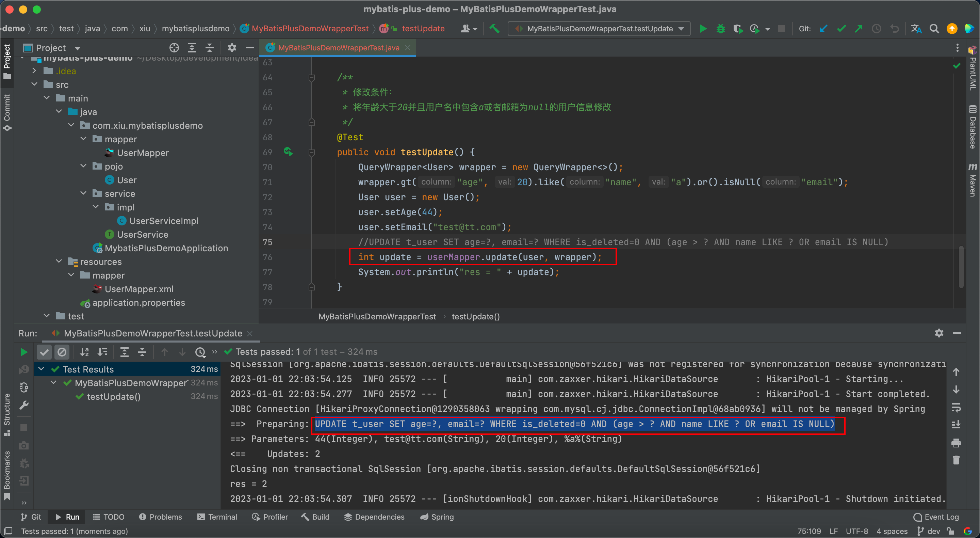Open Search Everywhere magnifier icon
Viewport: 980px width, 538px height.
click(x=934, y=29)
